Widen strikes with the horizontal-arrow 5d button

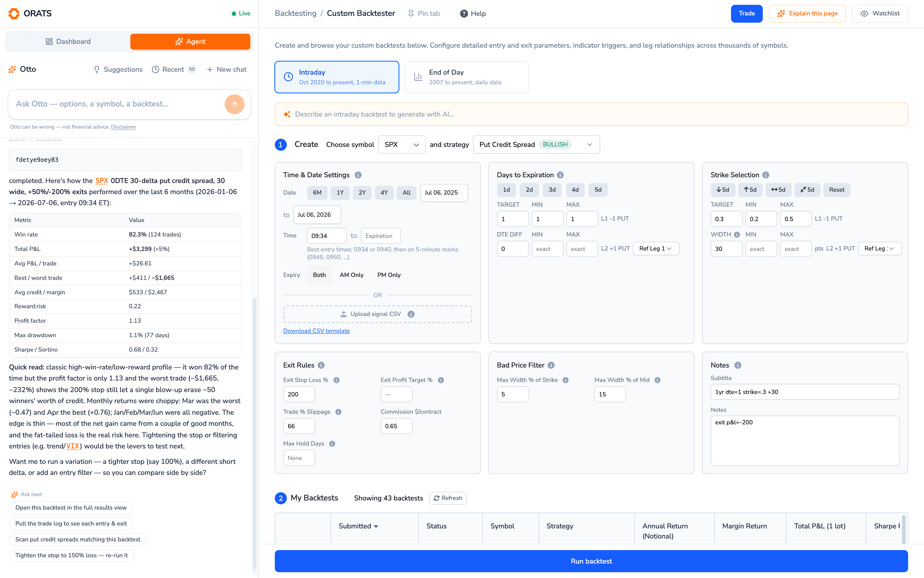[778, 190]
